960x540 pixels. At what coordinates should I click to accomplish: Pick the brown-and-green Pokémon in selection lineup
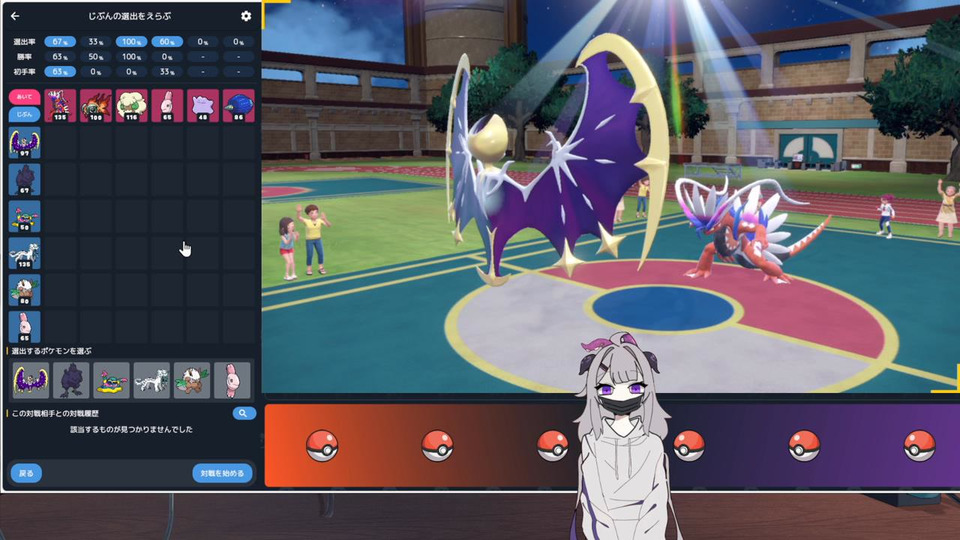[x=192, y=380]
